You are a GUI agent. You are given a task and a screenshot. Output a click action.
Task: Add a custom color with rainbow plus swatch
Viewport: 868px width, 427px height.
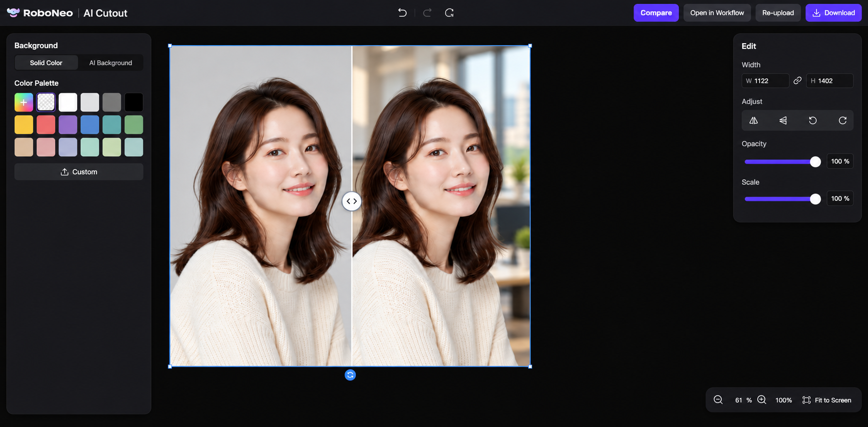tap(24, 102)
